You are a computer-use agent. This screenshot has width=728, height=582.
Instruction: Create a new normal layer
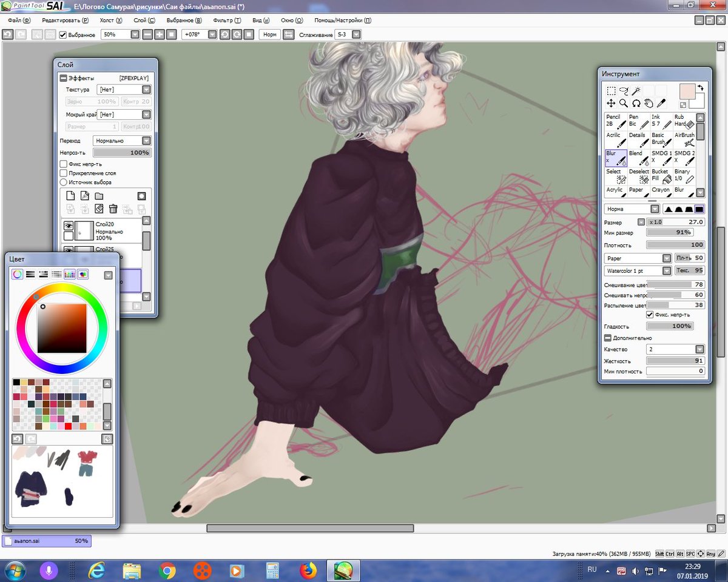[x=70, y=196]
